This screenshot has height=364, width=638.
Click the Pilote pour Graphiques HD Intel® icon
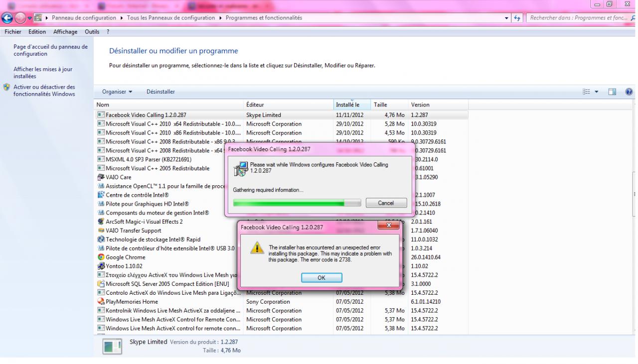click(x=101, y=204)
